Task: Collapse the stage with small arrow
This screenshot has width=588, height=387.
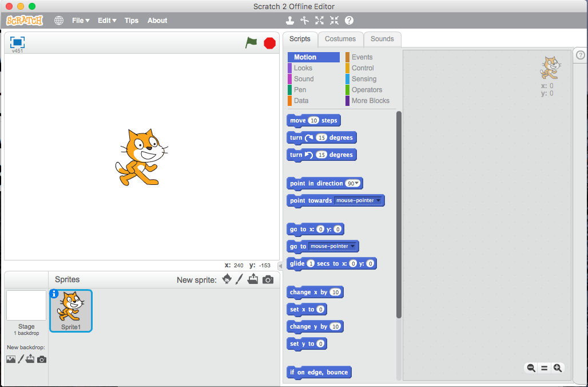Action: 280,266
